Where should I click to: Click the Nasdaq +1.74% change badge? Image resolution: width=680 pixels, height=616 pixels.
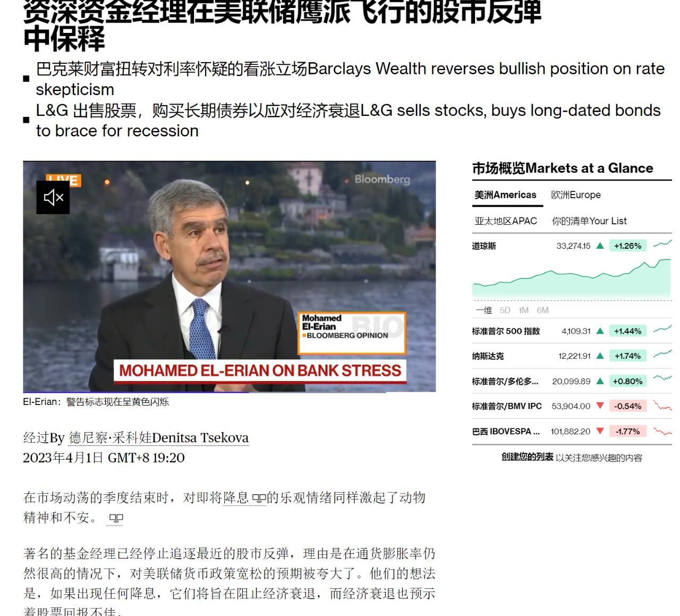(x=627, y=356)
